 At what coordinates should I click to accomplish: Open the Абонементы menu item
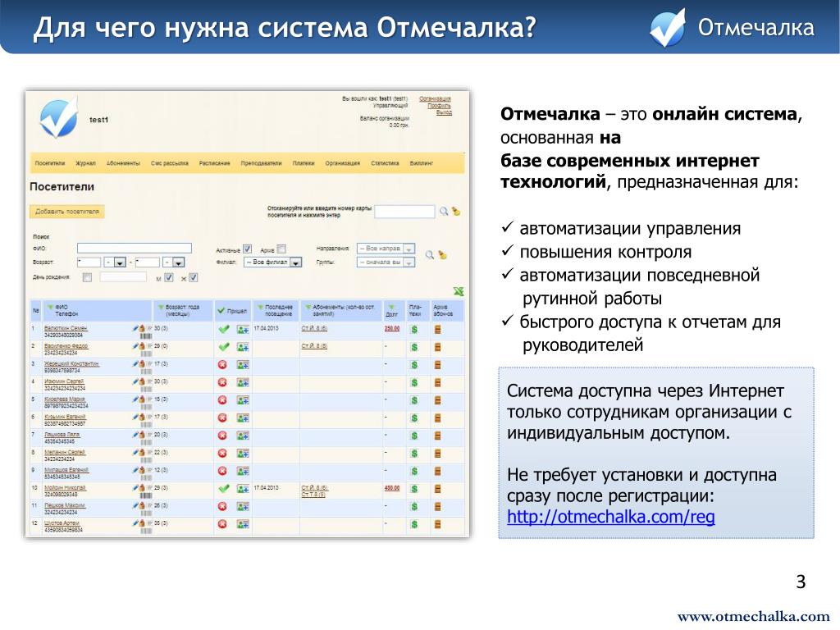(123, 163)
